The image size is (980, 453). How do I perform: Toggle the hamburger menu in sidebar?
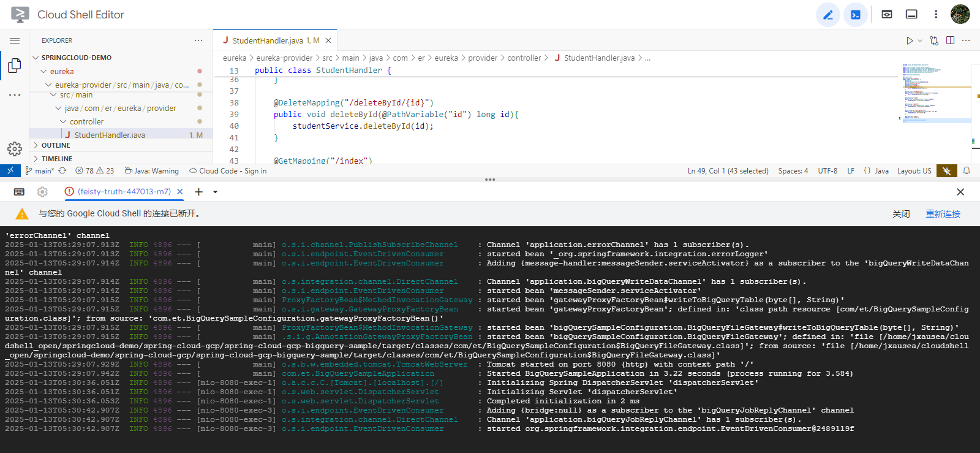15,40
